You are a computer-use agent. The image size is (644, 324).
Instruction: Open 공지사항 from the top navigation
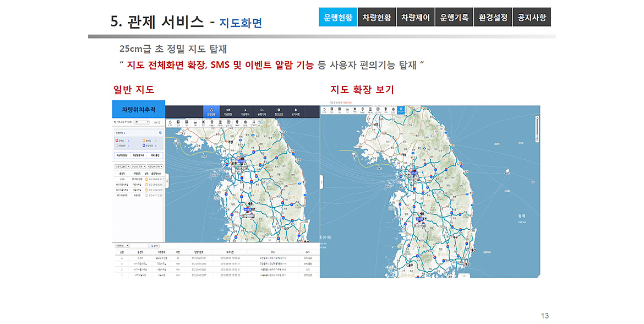click(532, 18)
